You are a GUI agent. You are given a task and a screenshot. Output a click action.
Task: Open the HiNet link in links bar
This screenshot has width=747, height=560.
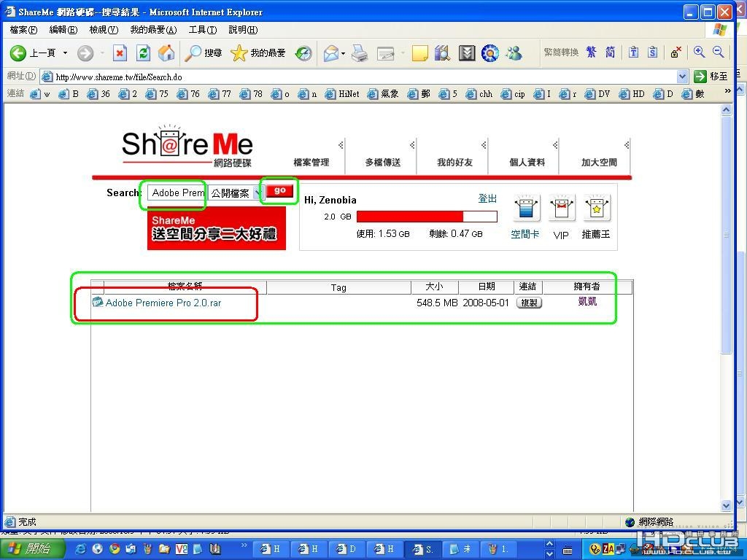[343, 94]
